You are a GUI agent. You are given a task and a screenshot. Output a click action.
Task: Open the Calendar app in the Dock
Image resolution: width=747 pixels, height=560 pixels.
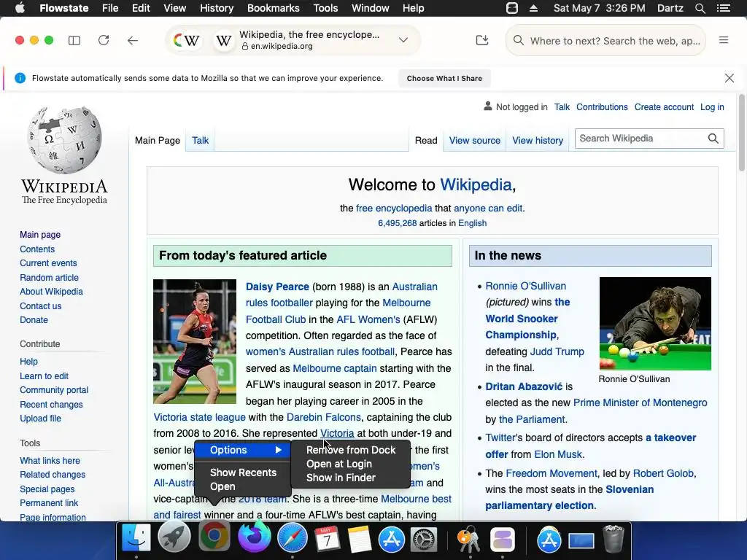click(326, 538)
